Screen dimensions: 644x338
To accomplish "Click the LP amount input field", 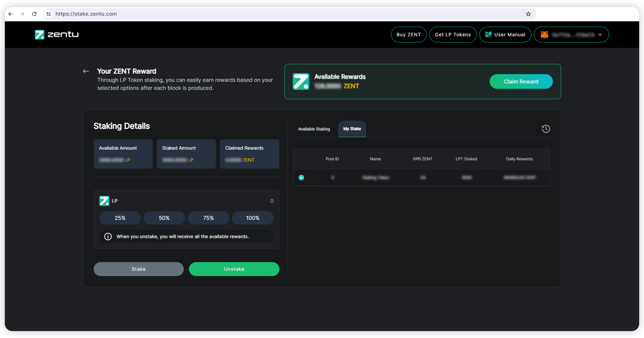I will coord(207,201).
